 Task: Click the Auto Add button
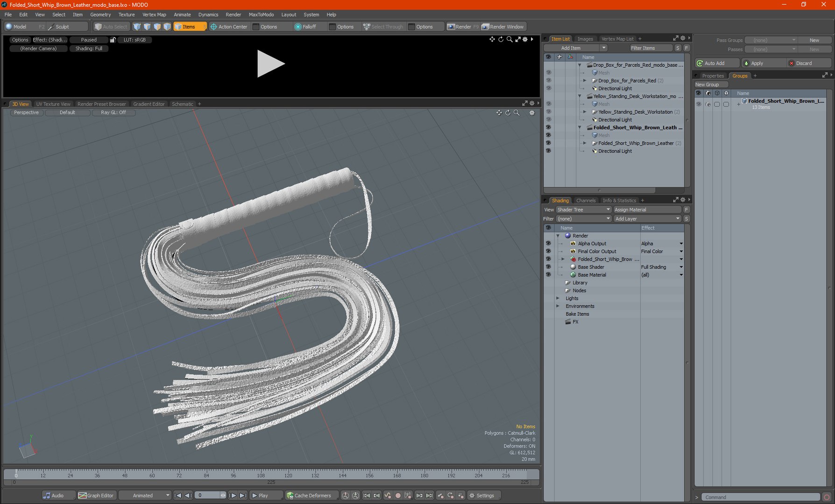pos(717,63)
